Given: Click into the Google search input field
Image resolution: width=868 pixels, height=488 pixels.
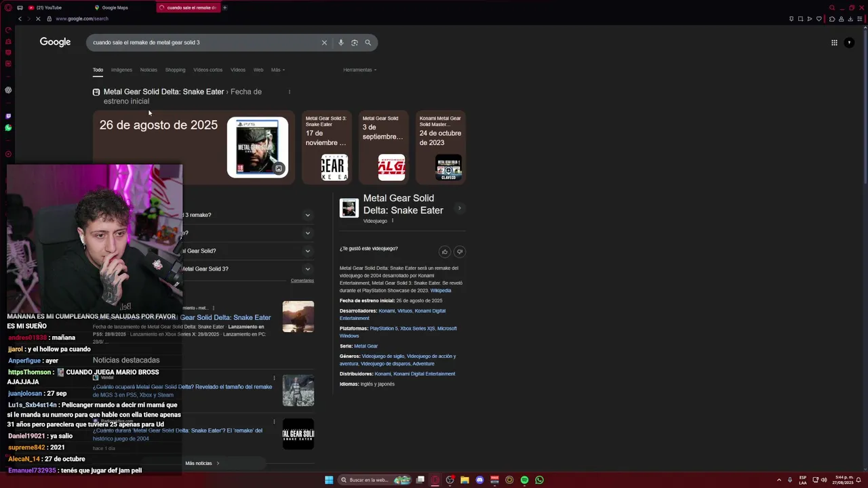Looking at the screenshot, I should click(203, 43).
